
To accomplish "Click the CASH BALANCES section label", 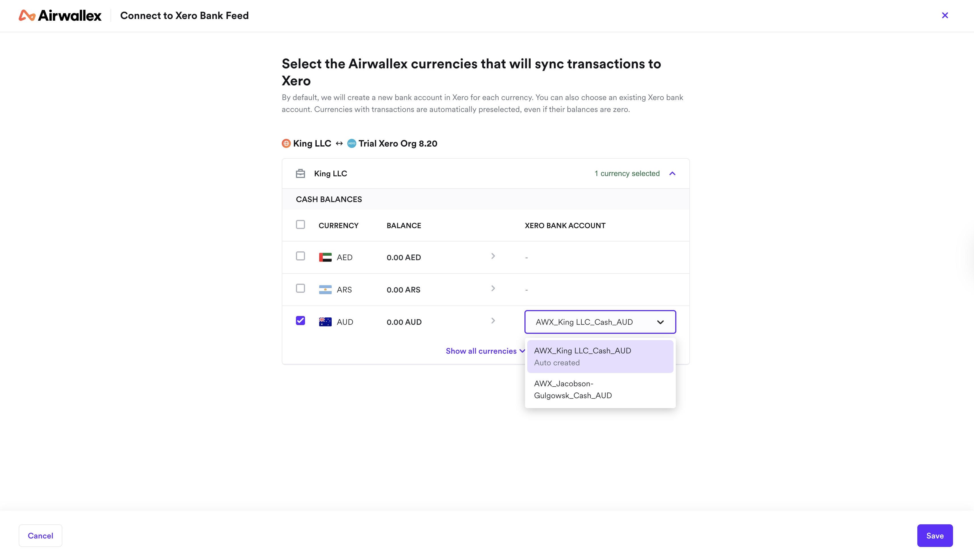I will (329, 199).
